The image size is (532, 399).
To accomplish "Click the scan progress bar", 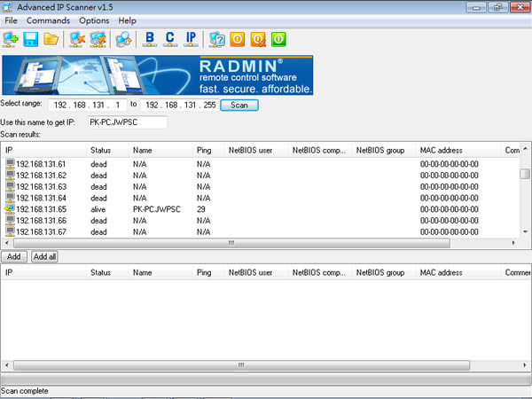I will pos(266,379).
